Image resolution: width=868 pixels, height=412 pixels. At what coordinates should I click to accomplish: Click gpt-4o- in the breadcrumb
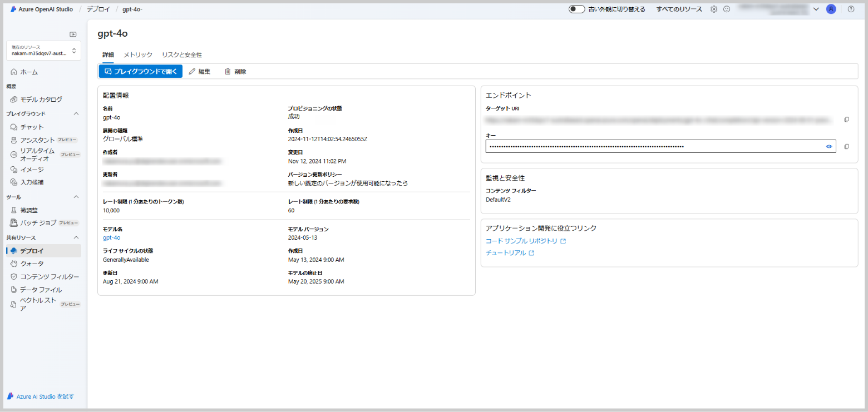click(x=132, y=9)
